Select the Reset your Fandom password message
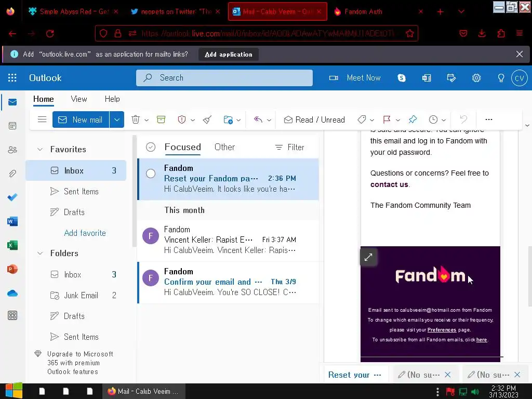 coord(228,179)
